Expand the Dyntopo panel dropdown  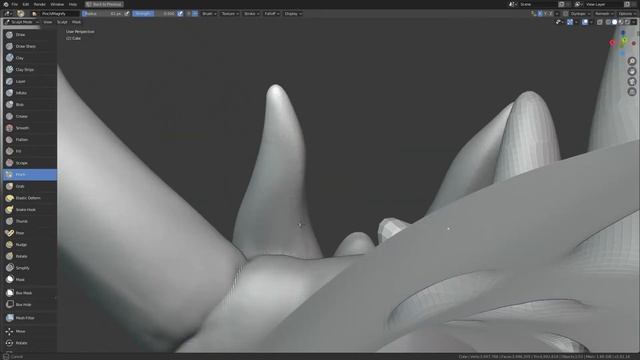(x=580, y=13)
